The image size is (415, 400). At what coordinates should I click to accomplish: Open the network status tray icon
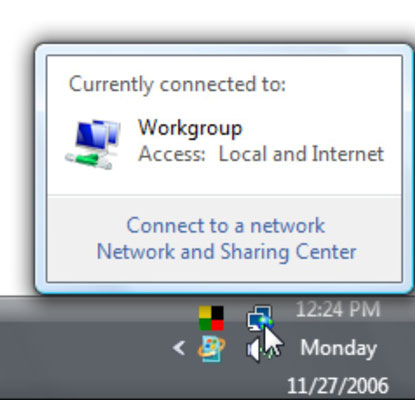click(260, 318)
